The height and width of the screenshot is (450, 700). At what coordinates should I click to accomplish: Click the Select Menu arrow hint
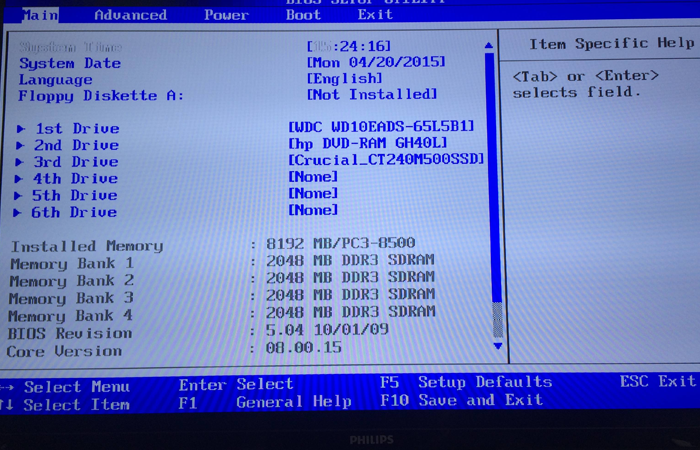[x=65, y=387]
